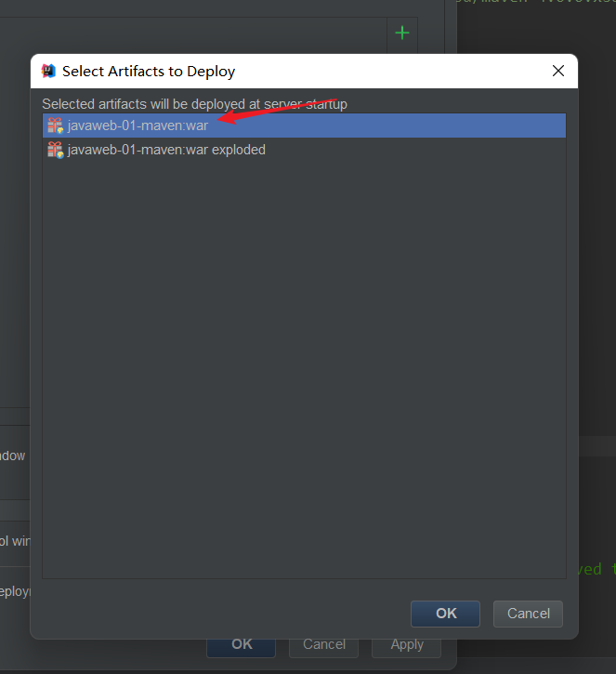Image resolution: width=616 pixels, height=674 pixels.
Task: Click the green "ved" text in the editor
Action: [590, 569]
